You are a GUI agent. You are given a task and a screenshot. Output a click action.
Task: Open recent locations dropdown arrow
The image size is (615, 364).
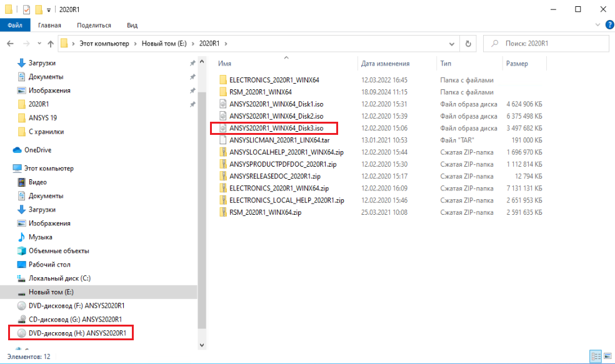[39, 44]
